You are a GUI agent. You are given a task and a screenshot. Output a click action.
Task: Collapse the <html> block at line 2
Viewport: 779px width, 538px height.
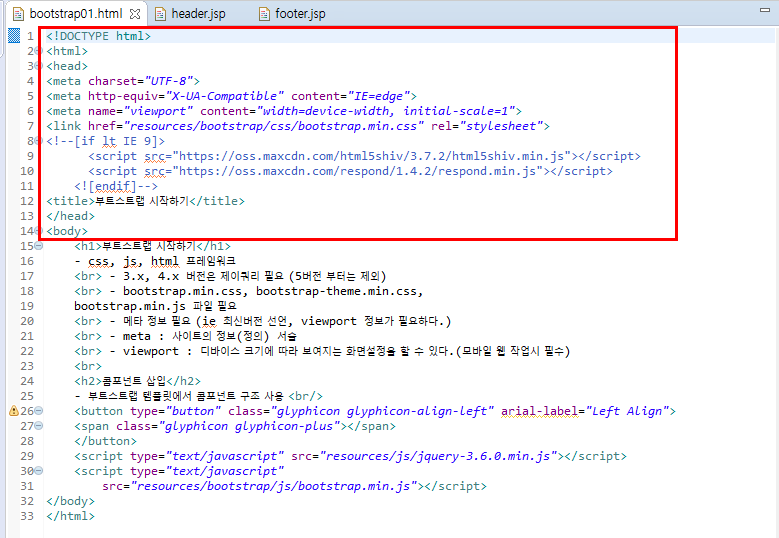pos(39,51)
